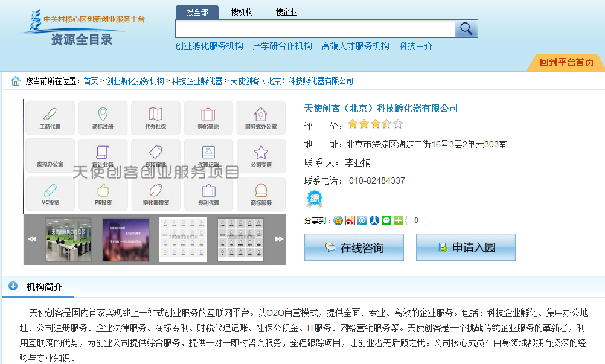The width and height of the screenshot is (605, 364).
Task: Click the magnifier search button
Action: click(x=466, y=28)
